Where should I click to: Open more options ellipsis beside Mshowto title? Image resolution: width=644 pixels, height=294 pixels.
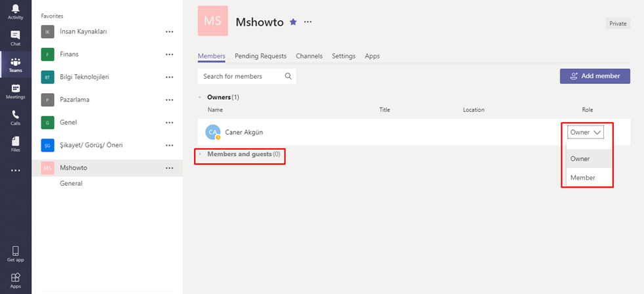(x=308, y=22)
